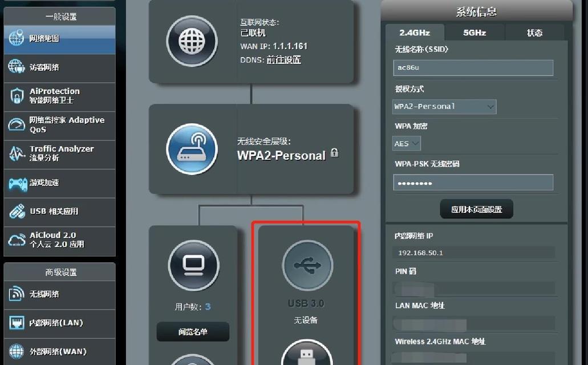Click the padlock icon next to WPA2-Personal
The width and height of the screenshot is (588, 365).
click(335, 153)
